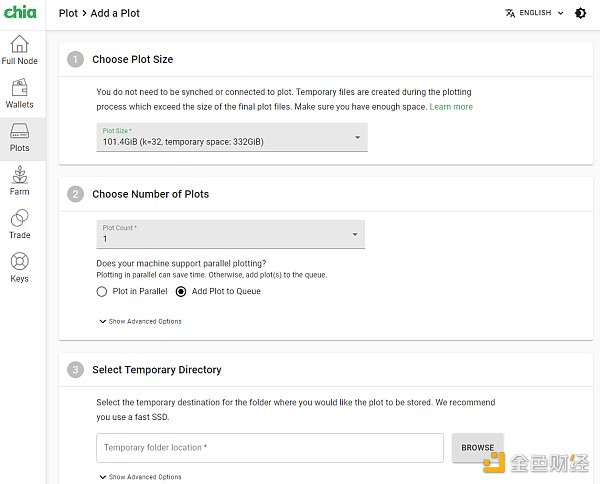
Task: Open the Plot Count dropdown
Action: 230,234
